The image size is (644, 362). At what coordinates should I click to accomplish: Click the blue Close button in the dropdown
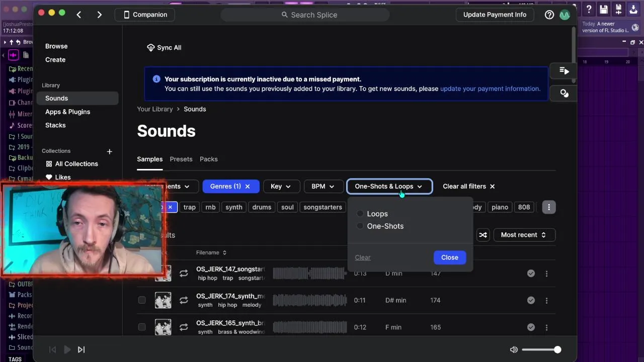(450, 257)
